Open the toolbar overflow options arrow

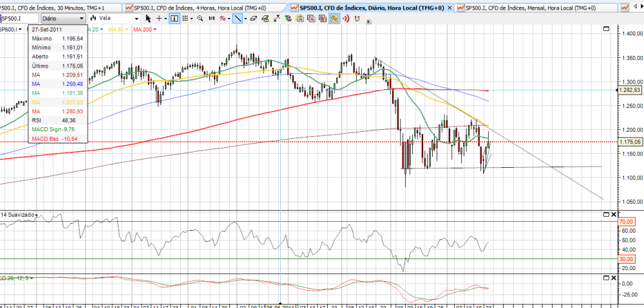(368, 22)
